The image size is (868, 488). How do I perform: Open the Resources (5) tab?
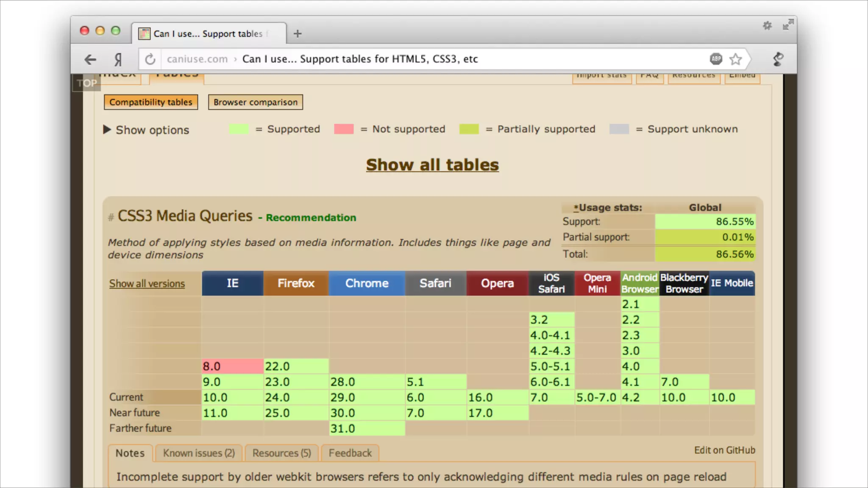pos(281,453)
